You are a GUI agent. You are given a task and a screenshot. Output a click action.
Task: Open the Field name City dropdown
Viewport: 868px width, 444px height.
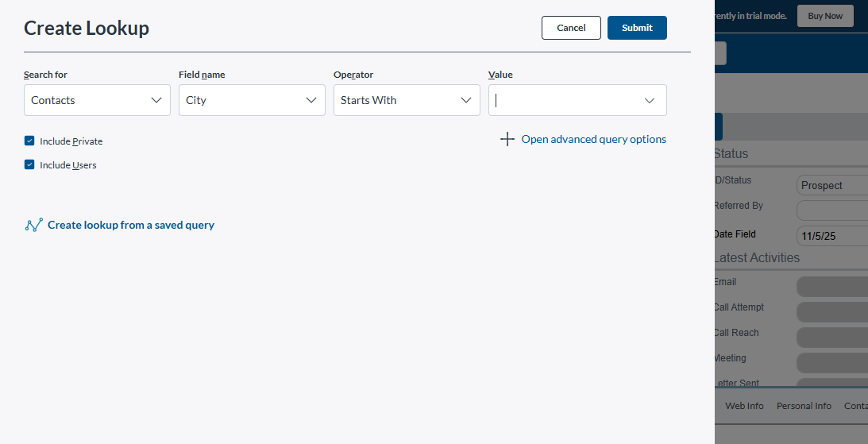pyautogui.click(x=252, y=100)
